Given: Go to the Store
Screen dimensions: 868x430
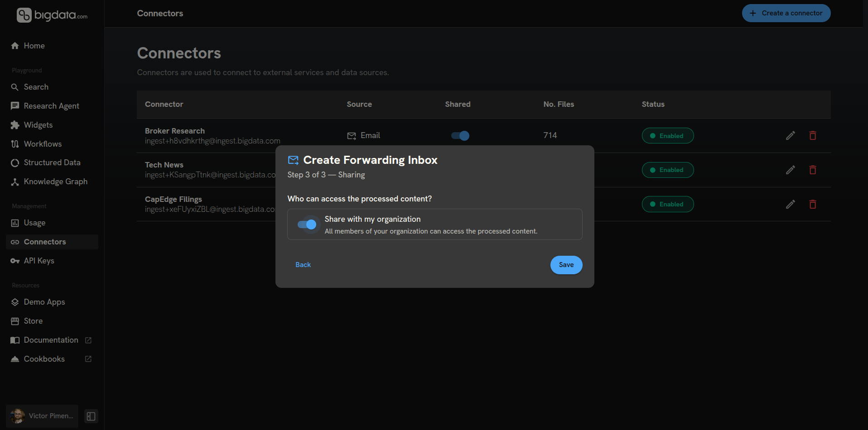Looking at the screenshot, I should (52, 321).
